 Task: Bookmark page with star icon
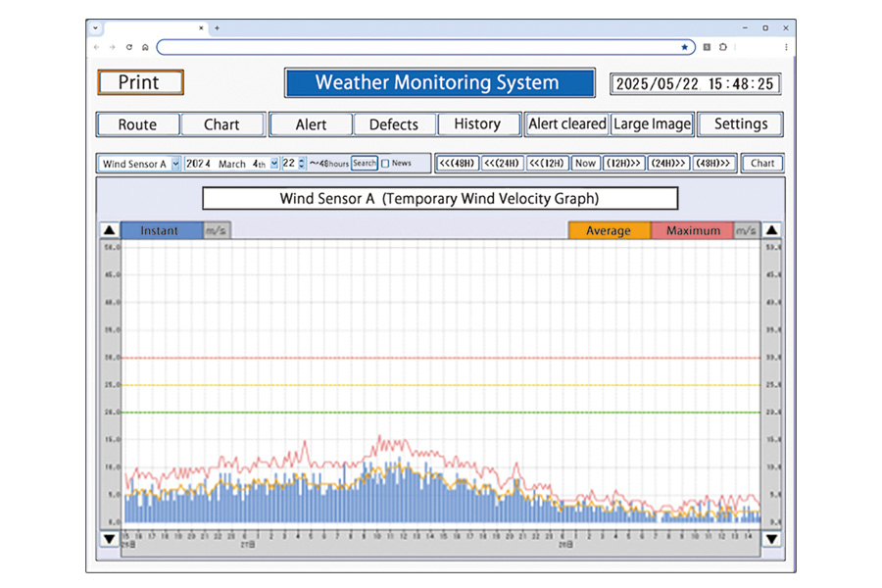point(685,47)
